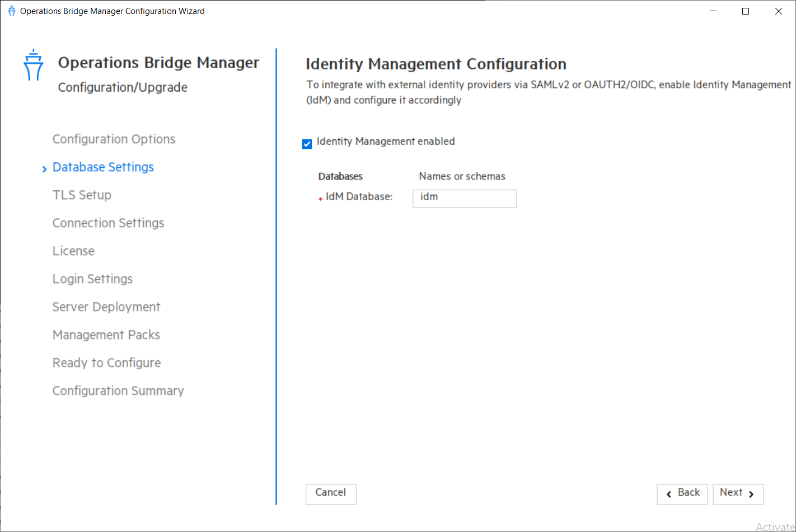
Task: Open Management Packs step
Action: pyautogui.click(x=106, y=335)
